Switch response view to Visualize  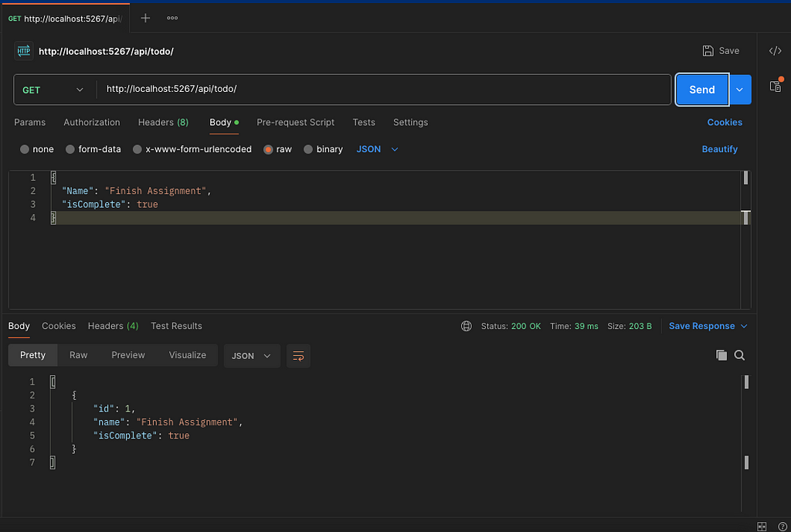[188, 355]
